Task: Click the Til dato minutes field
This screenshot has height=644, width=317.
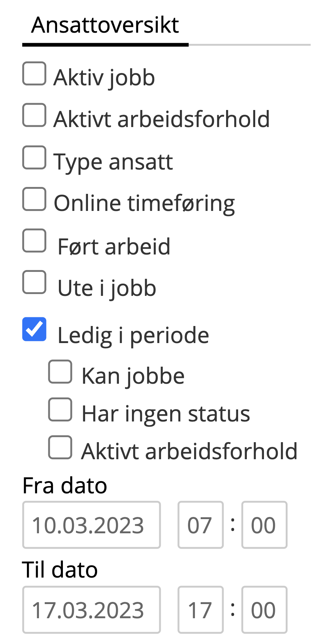Action: click(264, 610)
